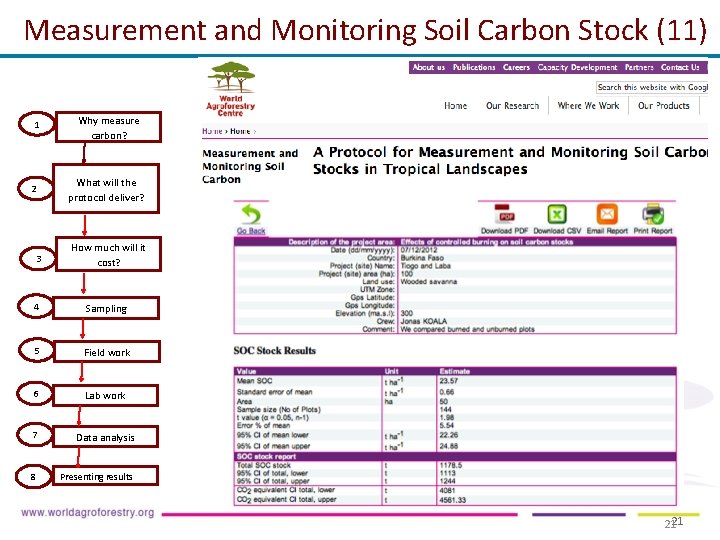
Task: Click the 'SOC Stock Results' heading
Action: coord(275,351)
